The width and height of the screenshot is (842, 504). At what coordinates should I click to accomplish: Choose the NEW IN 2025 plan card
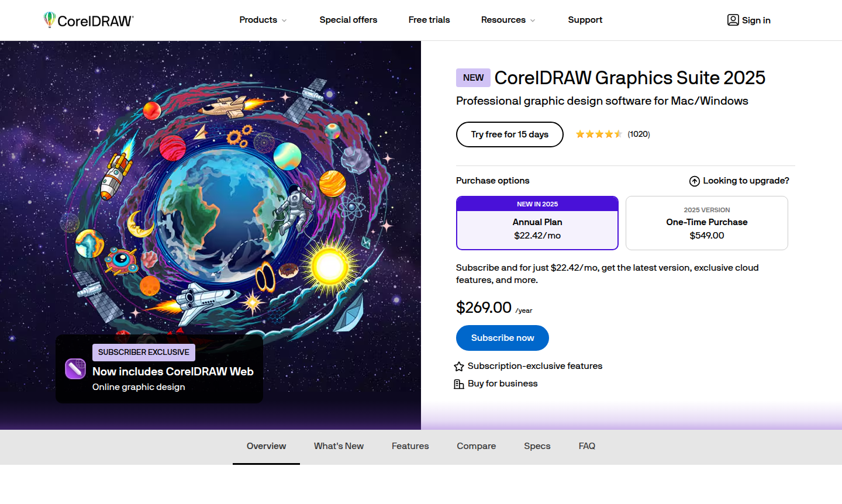[x=537, y=204]
